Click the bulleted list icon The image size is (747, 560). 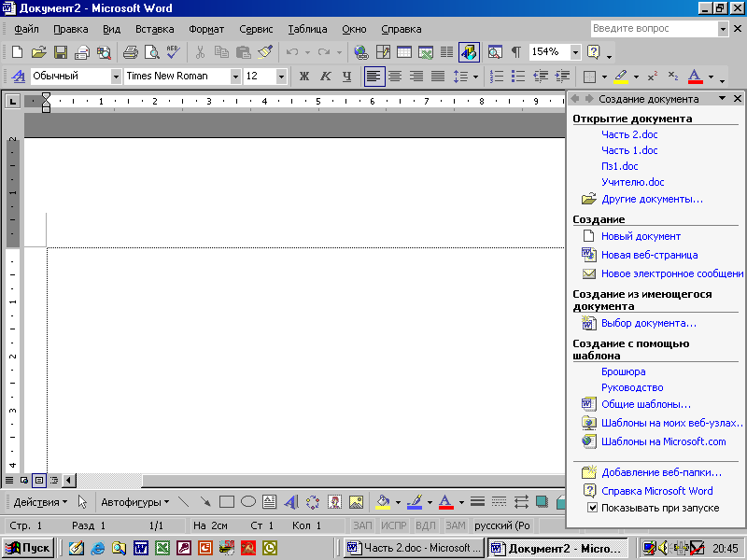tap(518, 77)
